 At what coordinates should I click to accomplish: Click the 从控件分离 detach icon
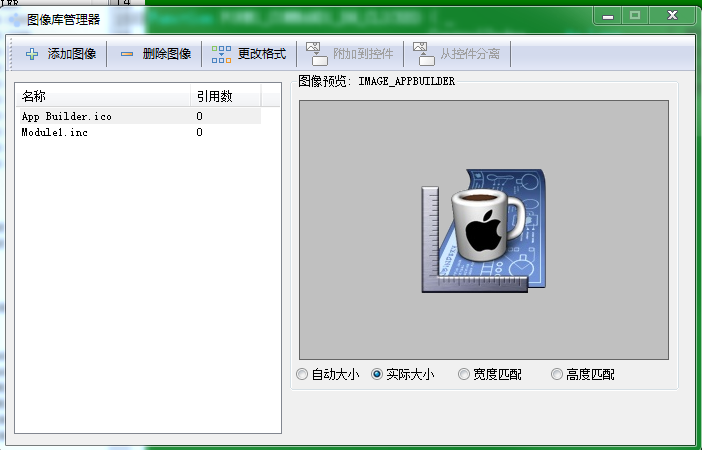coord(424,54)
